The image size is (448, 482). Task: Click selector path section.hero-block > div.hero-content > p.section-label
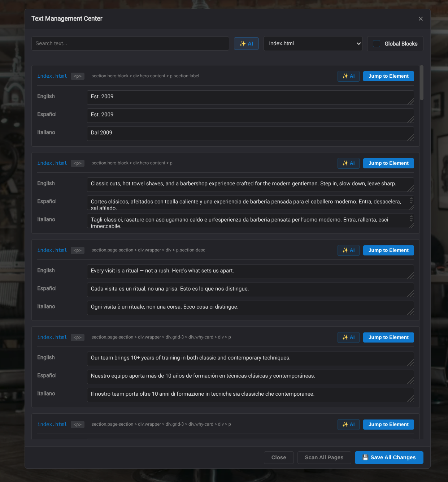(x=145, y=76)
